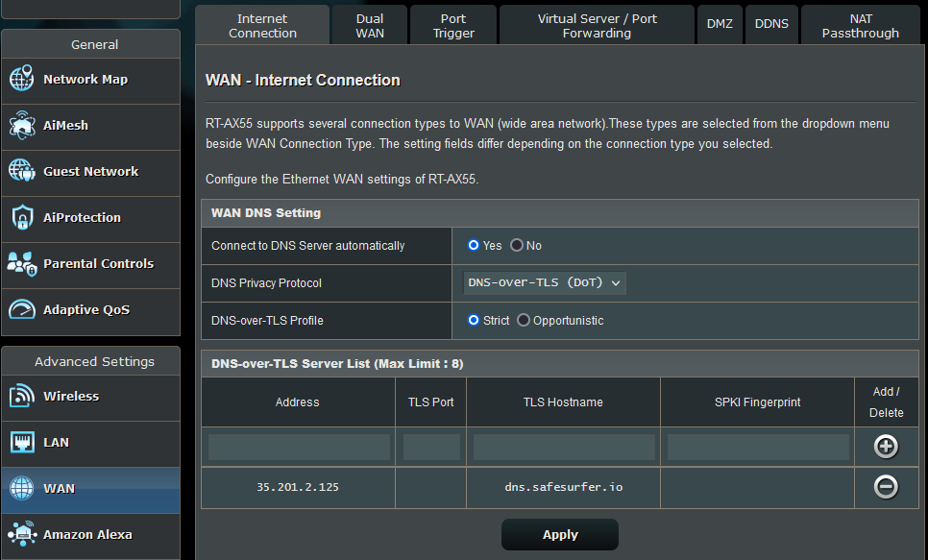Open Virtual Server / Port Forwarding tab
The image size is (928, 560).
point(597,25)
